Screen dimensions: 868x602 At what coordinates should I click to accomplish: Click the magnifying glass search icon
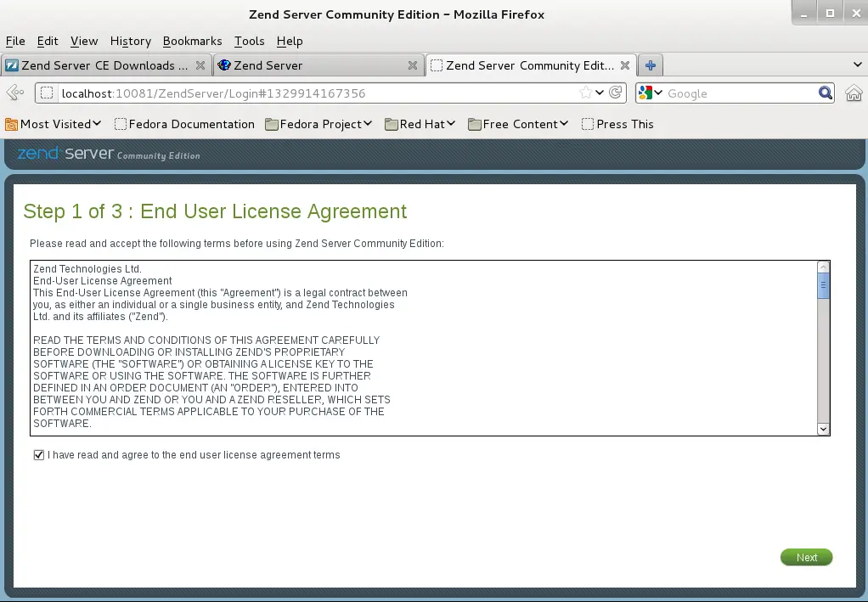pyautogui.click(x=825, y=93)
